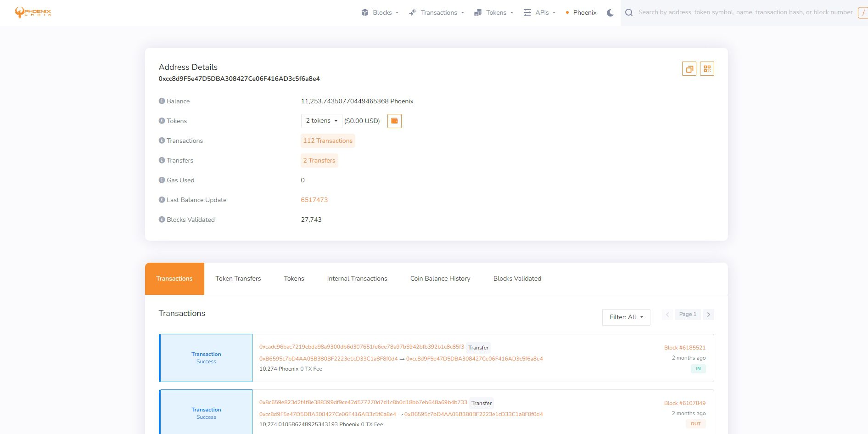Click the Last Balance Update info icon
868x434 pixels.
[x=162, y=200]
